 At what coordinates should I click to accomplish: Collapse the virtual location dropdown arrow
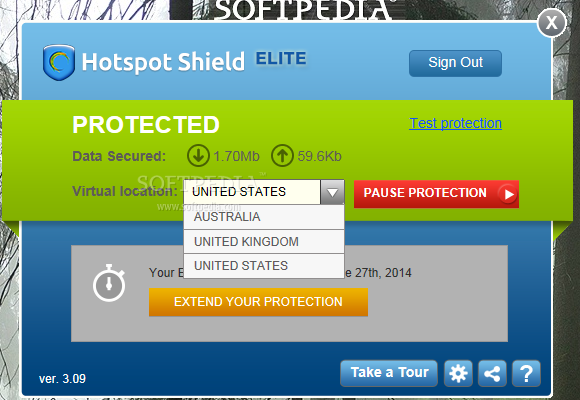coord(332,192)
